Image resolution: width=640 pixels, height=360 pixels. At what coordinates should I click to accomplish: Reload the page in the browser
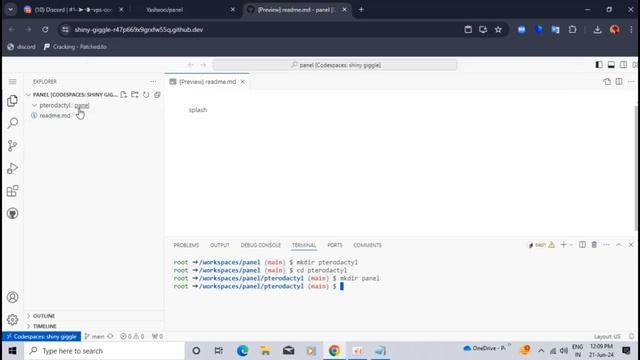(45, 29)
